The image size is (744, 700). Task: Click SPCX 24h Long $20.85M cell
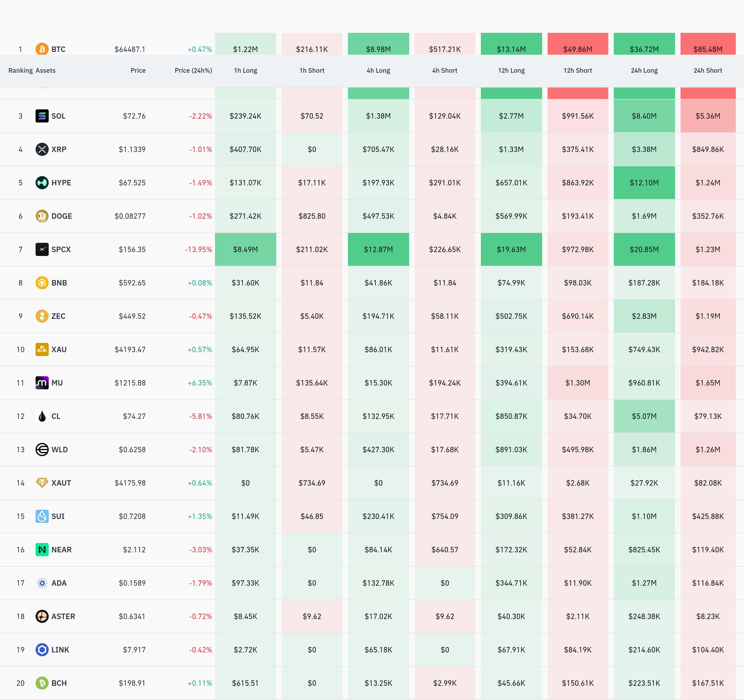pyautogui.click(x=644, y=250)
